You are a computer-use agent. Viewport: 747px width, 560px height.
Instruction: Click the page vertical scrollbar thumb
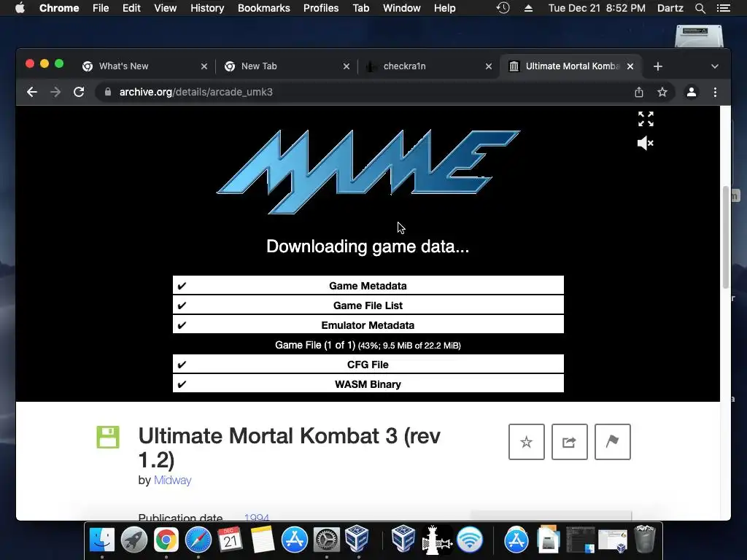726,237
